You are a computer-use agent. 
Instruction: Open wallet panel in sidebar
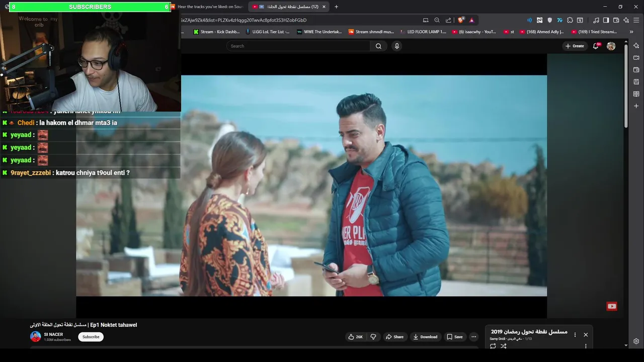point(636,70)
